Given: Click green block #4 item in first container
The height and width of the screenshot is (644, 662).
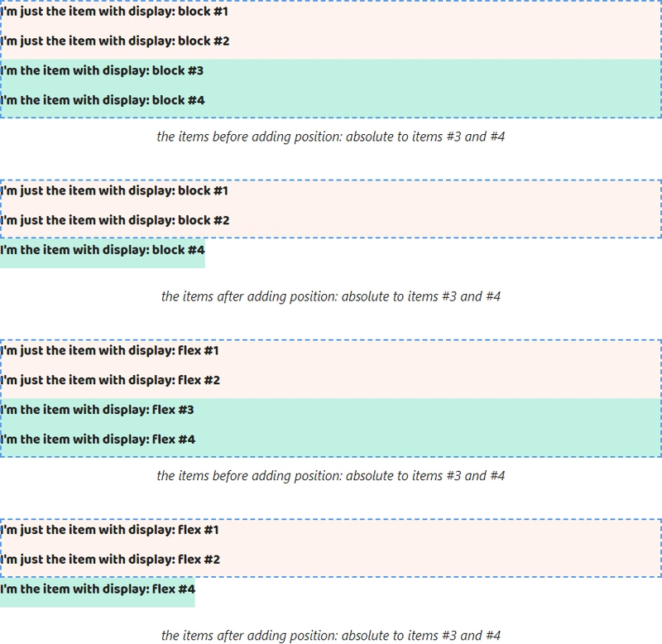Looking at the screenshot, I should pos(330,103).
